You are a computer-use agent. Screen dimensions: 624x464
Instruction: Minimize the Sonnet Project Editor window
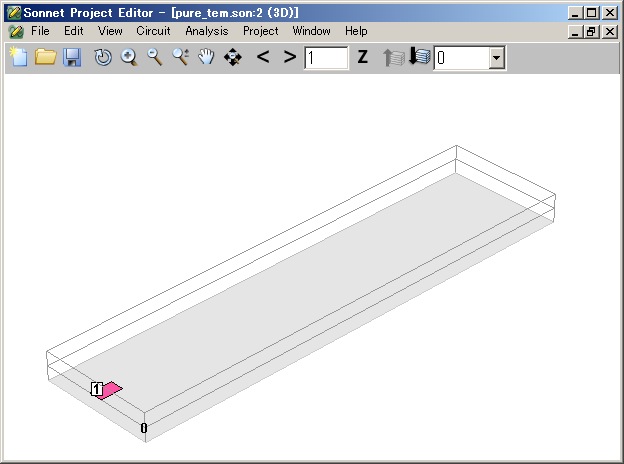(x=574, y=13)
